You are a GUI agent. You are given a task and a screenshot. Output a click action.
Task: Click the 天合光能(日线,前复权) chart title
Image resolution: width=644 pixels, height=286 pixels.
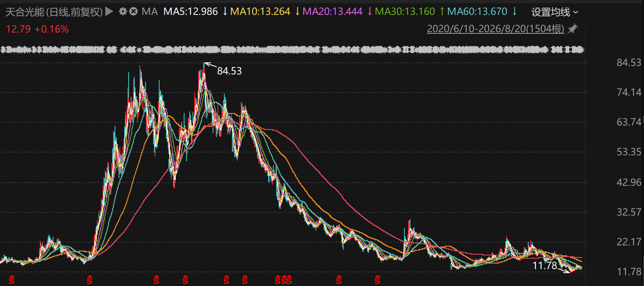click(x=54, y=12)
